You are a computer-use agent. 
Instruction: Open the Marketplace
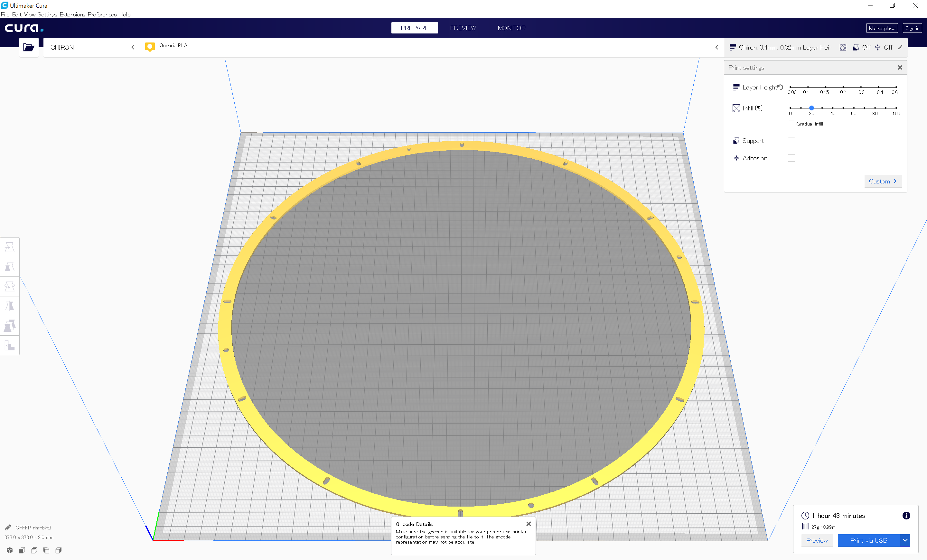[x=882, y=28]
